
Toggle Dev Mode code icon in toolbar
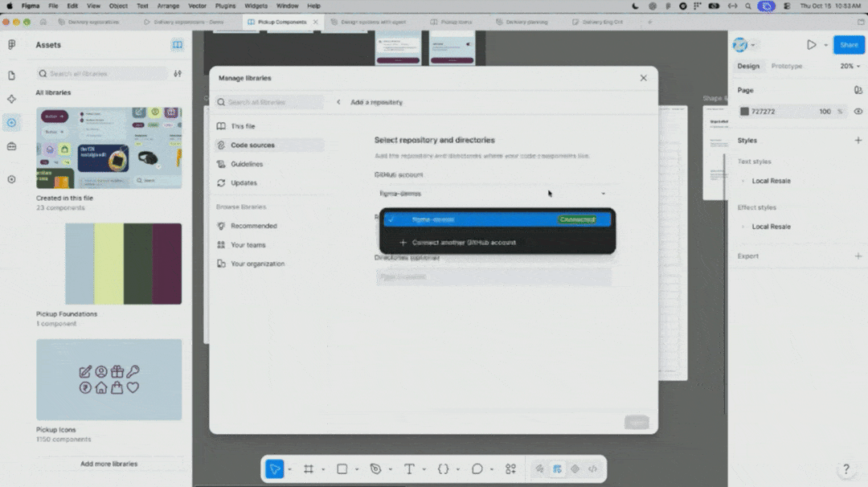click(x=593, y=469)
